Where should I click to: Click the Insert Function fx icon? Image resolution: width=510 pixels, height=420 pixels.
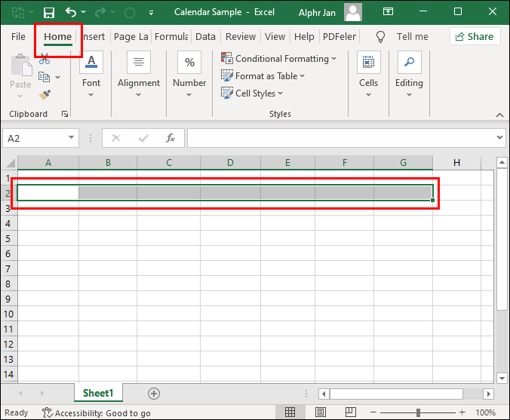tap(171, 138)
